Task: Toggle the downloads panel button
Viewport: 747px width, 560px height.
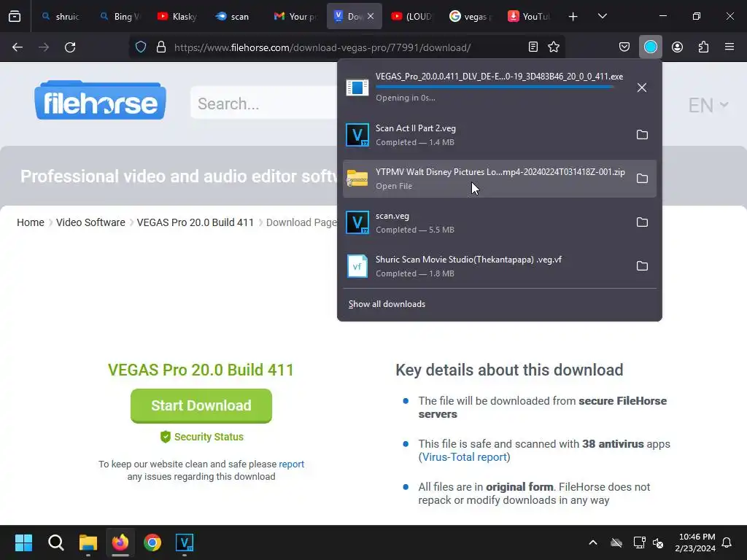Action: click(x=650, y=47)
